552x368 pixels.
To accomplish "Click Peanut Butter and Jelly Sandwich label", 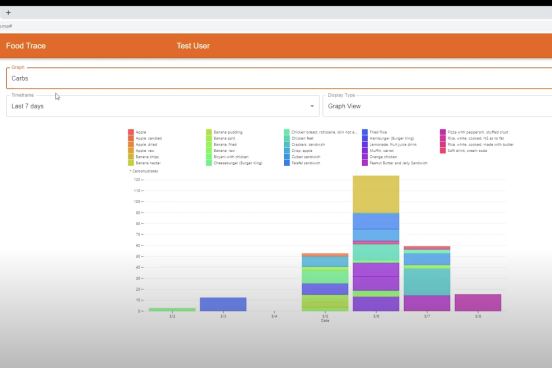I will tap(399, 163).
